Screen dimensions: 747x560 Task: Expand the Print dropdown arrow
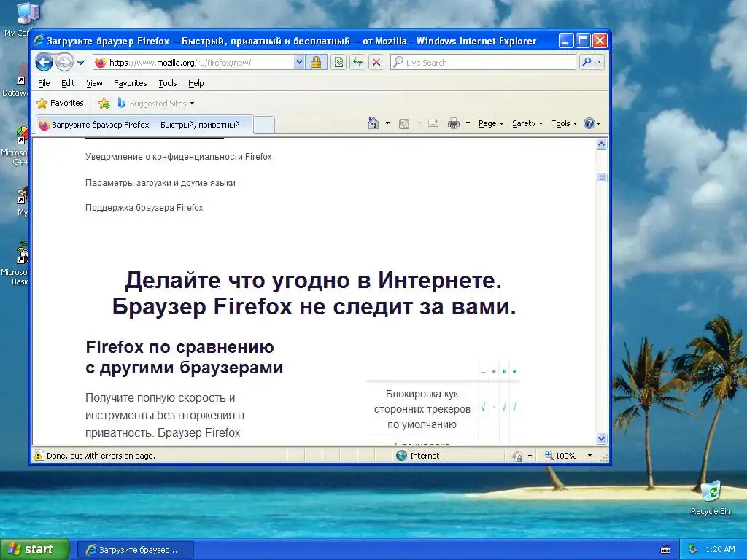coord(468,123)
